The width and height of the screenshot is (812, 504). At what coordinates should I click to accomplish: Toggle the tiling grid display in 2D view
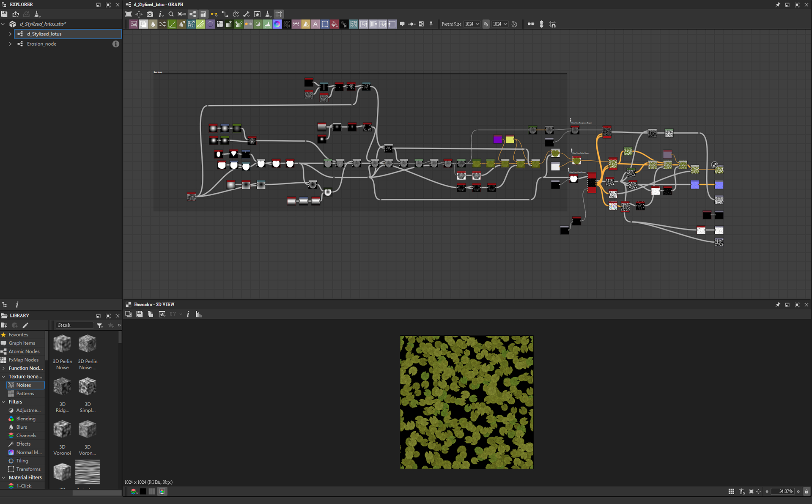[x=731, y=491]
